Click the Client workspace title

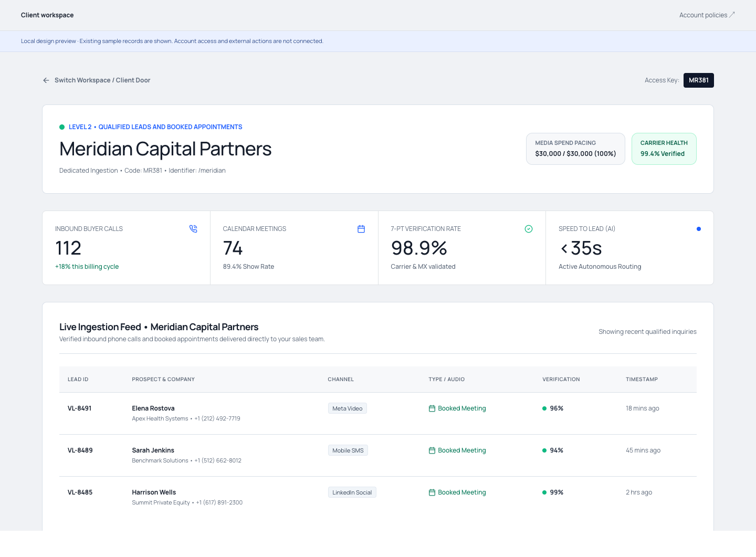(47, 15)
